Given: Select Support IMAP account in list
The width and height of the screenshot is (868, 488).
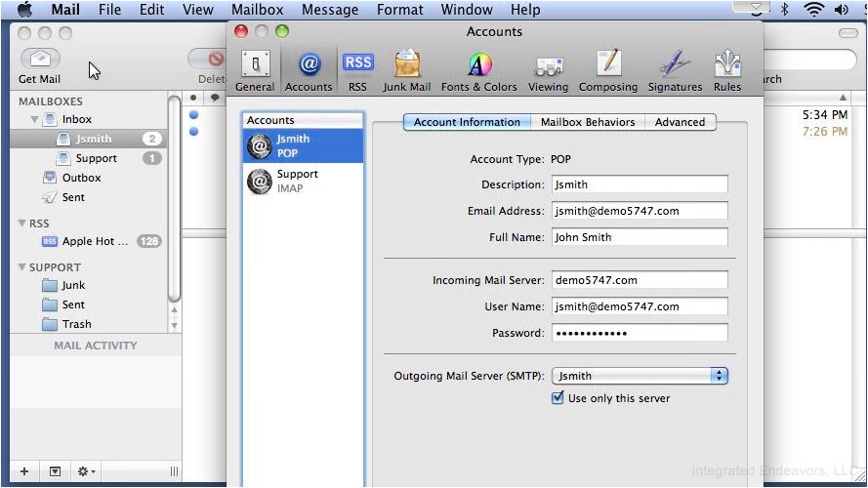Looking at the screenshot, I should pyautogui.click(x=303, y=181).
